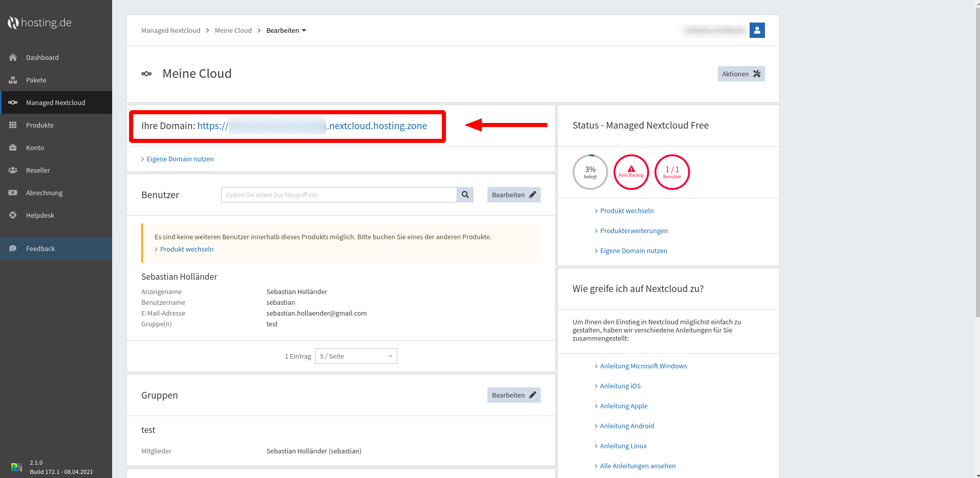The width and height of the screenshot is (980, 478).
Task: Click Alle Anleitungen ansehen
Action: click(x=637, y=466)
